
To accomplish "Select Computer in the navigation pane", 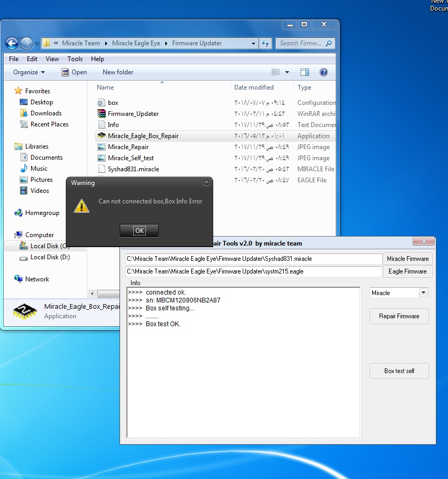I will click(x=39, y=235).
